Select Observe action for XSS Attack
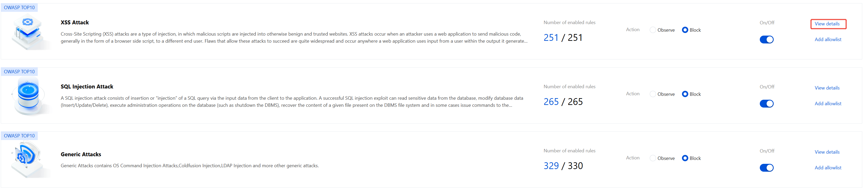The height and width of the screenshot is (190, 868). click(653, 30)
